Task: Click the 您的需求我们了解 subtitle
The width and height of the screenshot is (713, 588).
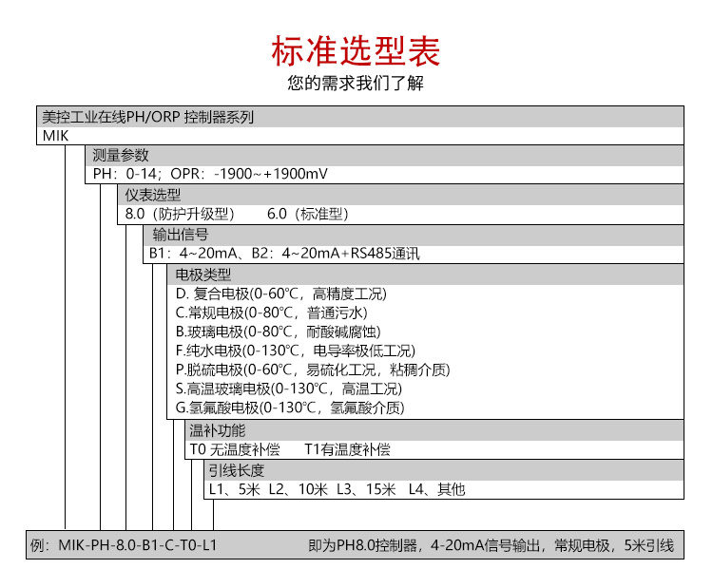Action: [356, 84]
